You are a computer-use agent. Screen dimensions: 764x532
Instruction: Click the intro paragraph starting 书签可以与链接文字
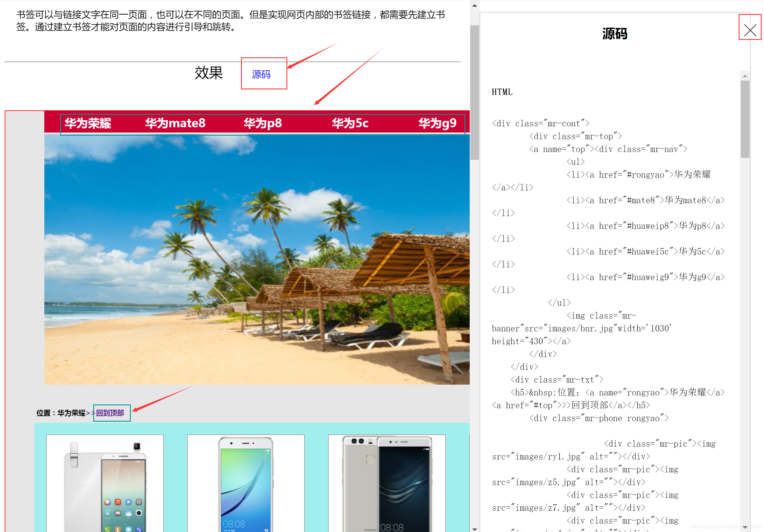(x=230, y=21)
